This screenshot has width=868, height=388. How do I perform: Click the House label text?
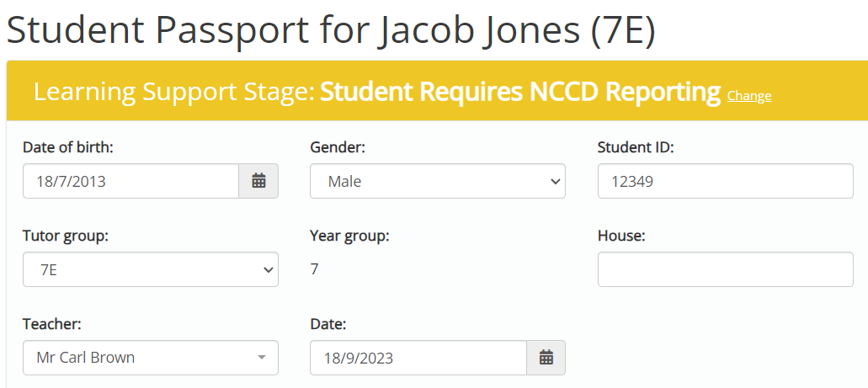621,236
